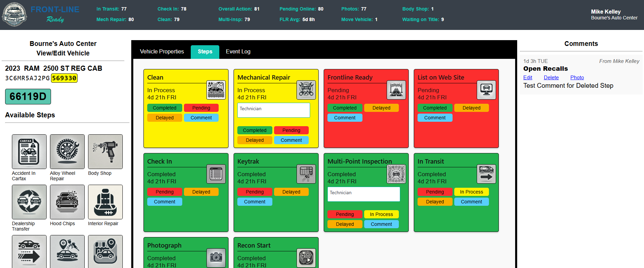Viewport: 644px width, 268px height.
Task: Delete the Open Recalls comment
Action: click(x=551, y=78)
